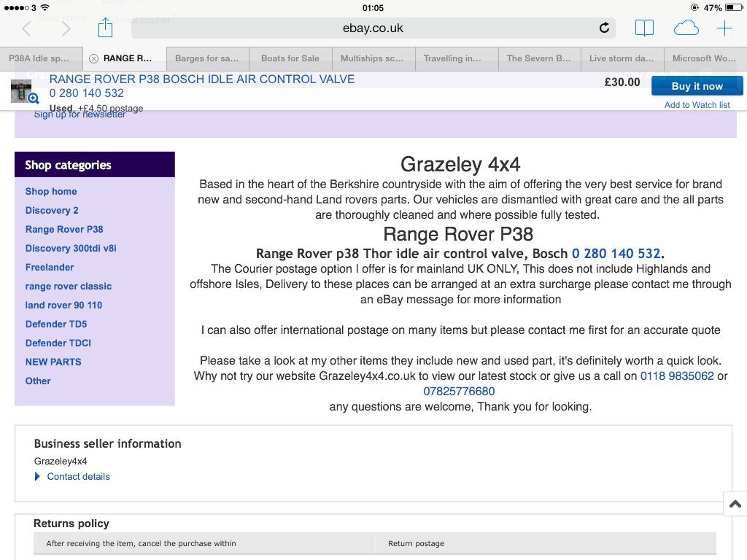Viewport: 747px width, 560px height.
Task: Open iCloud tabs cloud icon
Action: click(686, 28)
